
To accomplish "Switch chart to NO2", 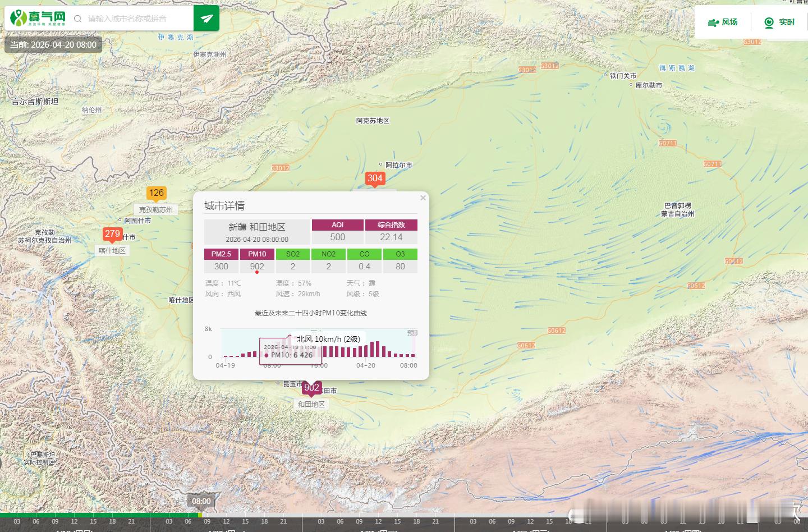I will pos(329,254).
